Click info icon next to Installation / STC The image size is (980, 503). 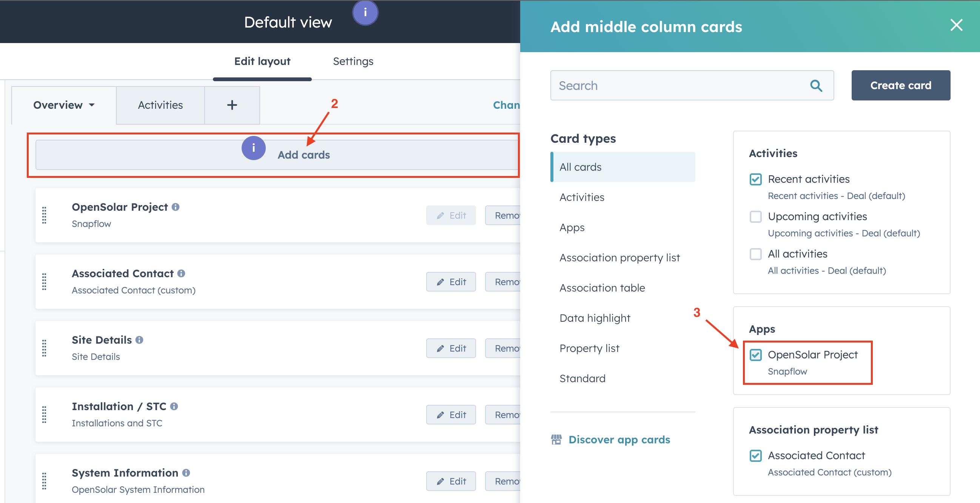point(174,406)
